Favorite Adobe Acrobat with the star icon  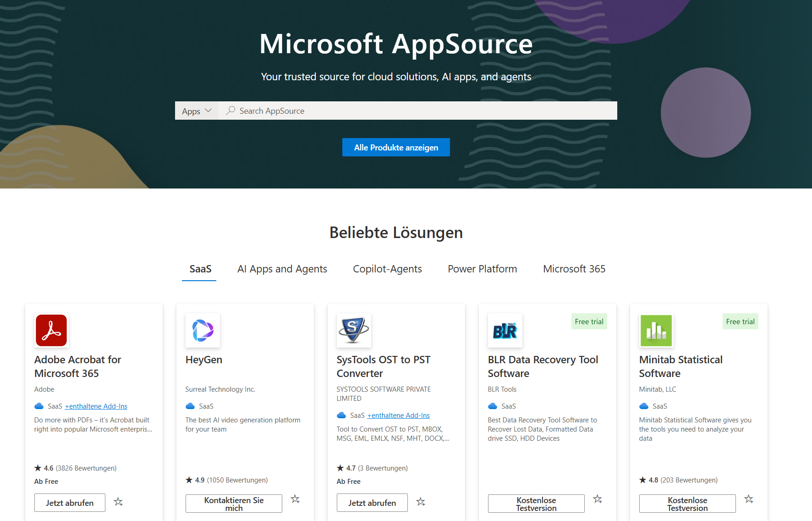118,502
